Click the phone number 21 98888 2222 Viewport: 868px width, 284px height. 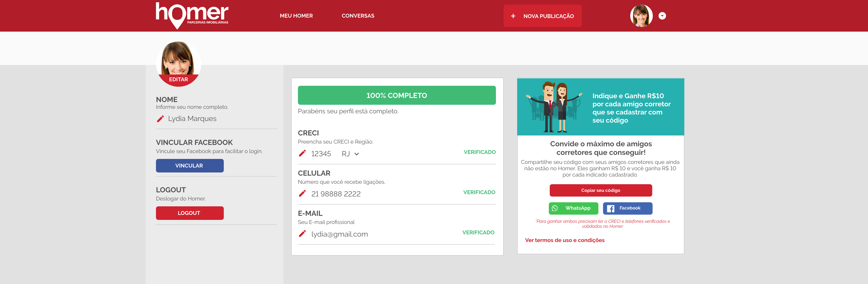coord(336,194)
